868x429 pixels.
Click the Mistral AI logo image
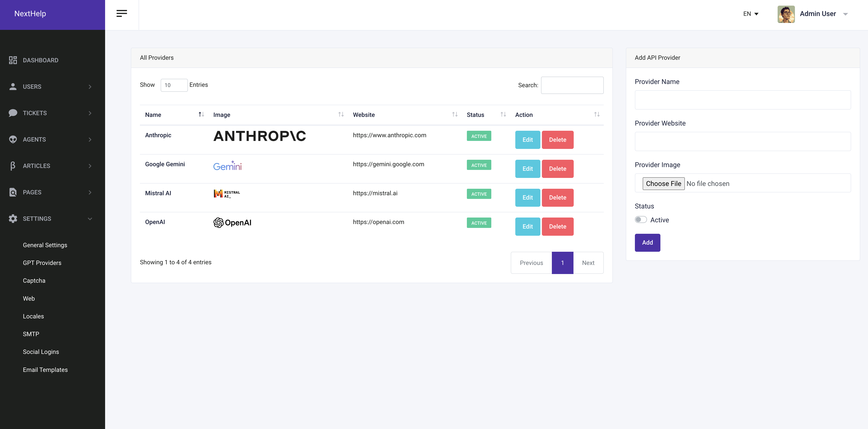(x=227, y=194)
